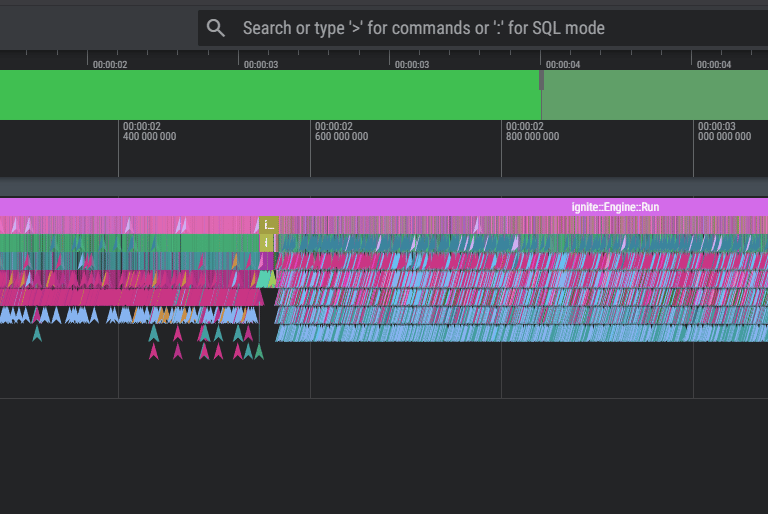Select the rightmost pink arrow in upper marker row

248,334
